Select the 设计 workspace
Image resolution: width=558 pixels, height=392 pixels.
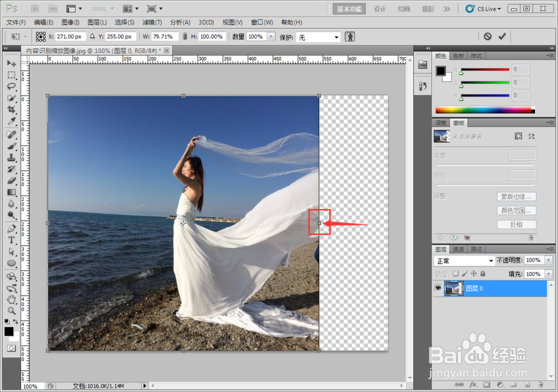379,9
